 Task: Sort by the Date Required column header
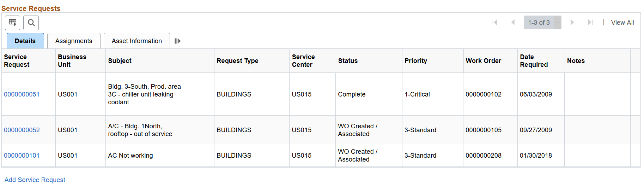coord(534,61)
